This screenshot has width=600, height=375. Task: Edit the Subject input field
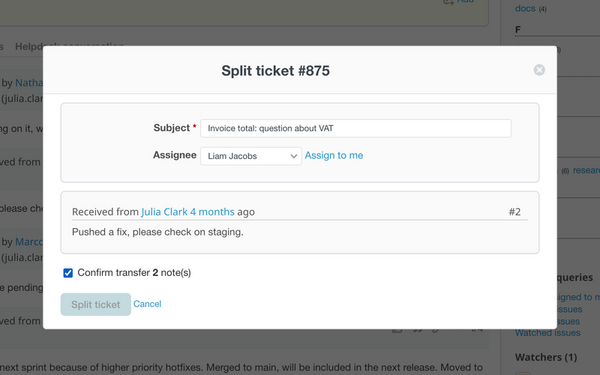pyautogui.click(x=356, y=128)
